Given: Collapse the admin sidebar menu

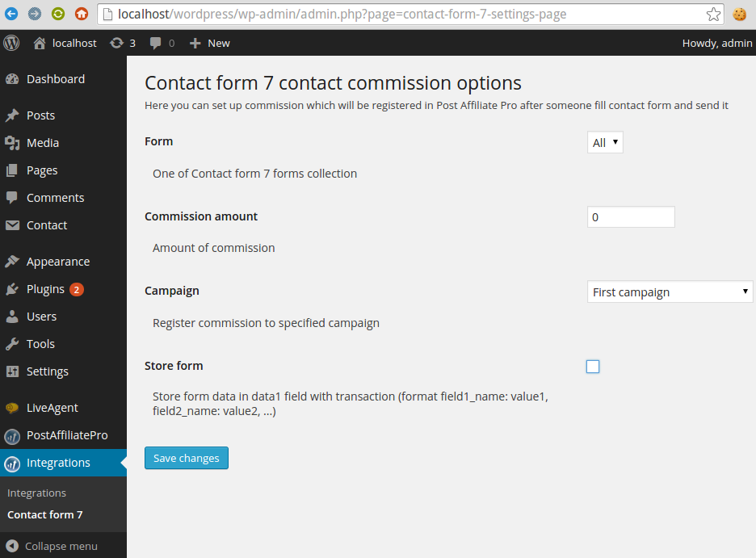Looking at the screenshot, I should pyautogui.click(x=52, y=546).
